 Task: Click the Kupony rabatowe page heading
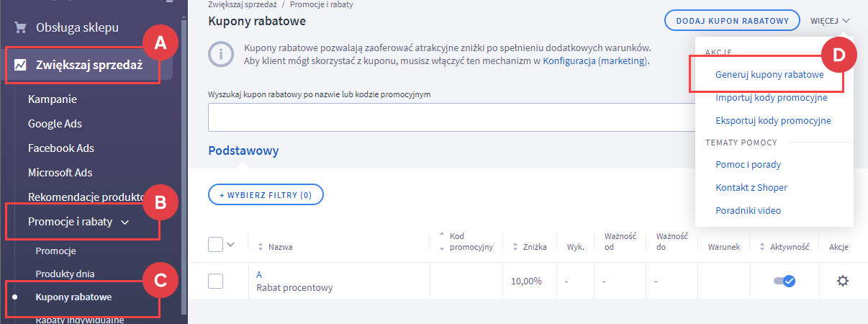257,21
